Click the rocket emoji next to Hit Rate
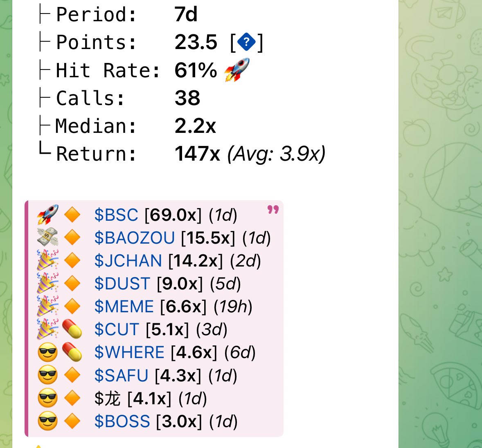The height and width of the screenshot is (448, 482). click(237, 69)
